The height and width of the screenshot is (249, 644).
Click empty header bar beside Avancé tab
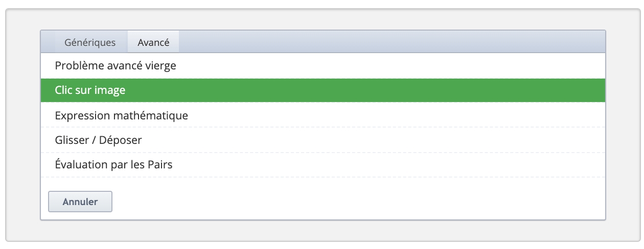(x=388, y=42)
